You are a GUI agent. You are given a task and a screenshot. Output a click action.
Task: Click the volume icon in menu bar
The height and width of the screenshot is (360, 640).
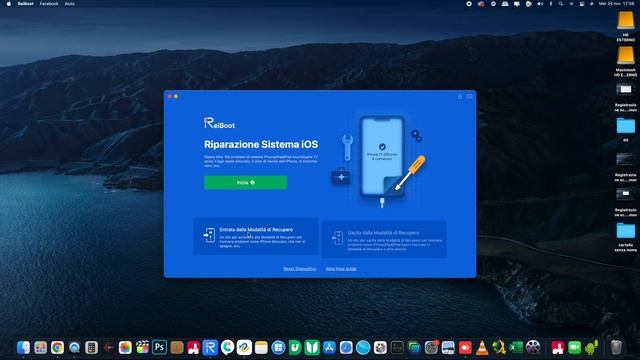coord(540,4)
